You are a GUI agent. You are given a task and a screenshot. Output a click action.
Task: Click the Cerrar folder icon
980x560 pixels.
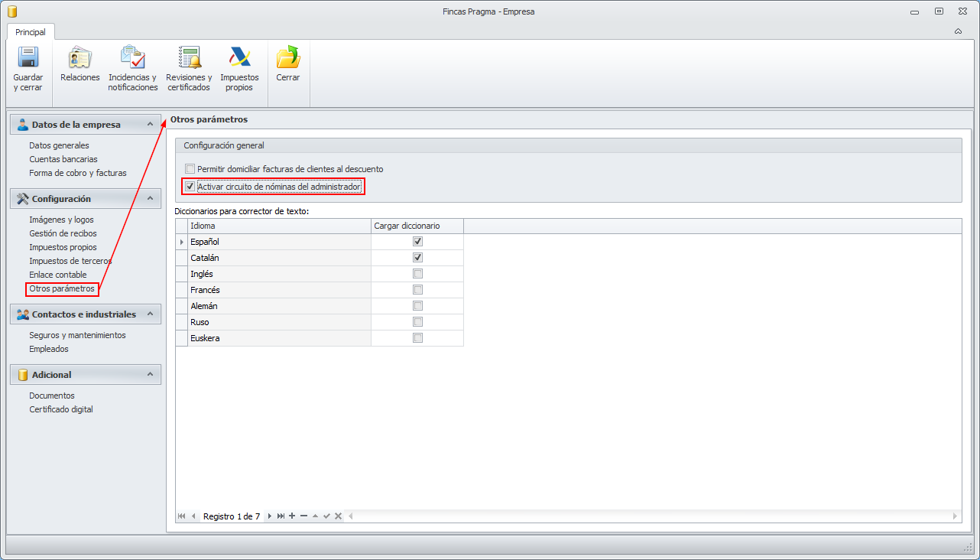[x=288, y=58]
